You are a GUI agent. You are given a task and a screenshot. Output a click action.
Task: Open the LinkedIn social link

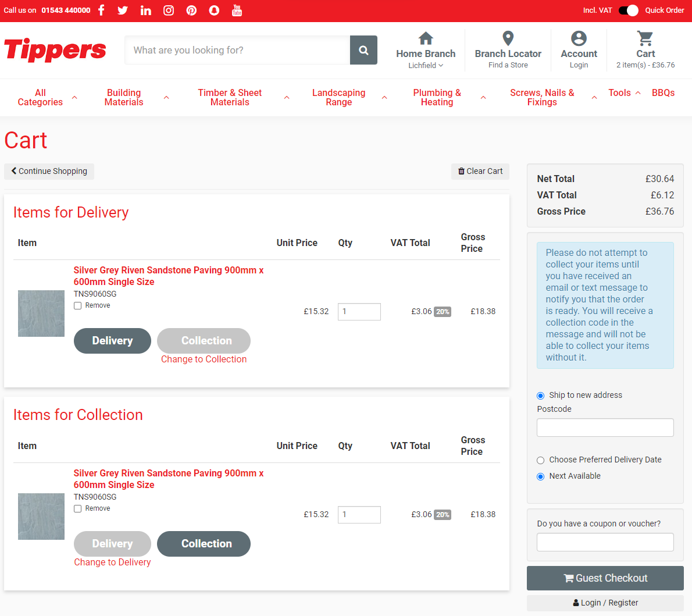145,10
